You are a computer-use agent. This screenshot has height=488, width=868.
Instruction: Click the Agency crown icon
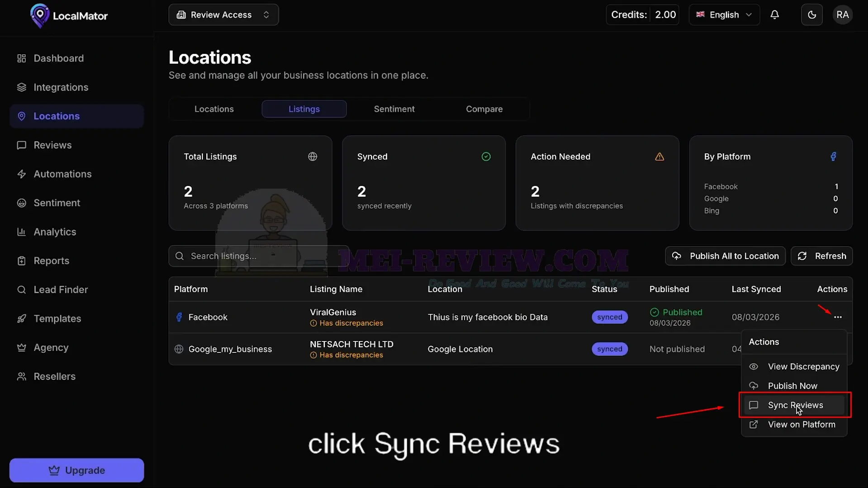(x=21, y=348)
